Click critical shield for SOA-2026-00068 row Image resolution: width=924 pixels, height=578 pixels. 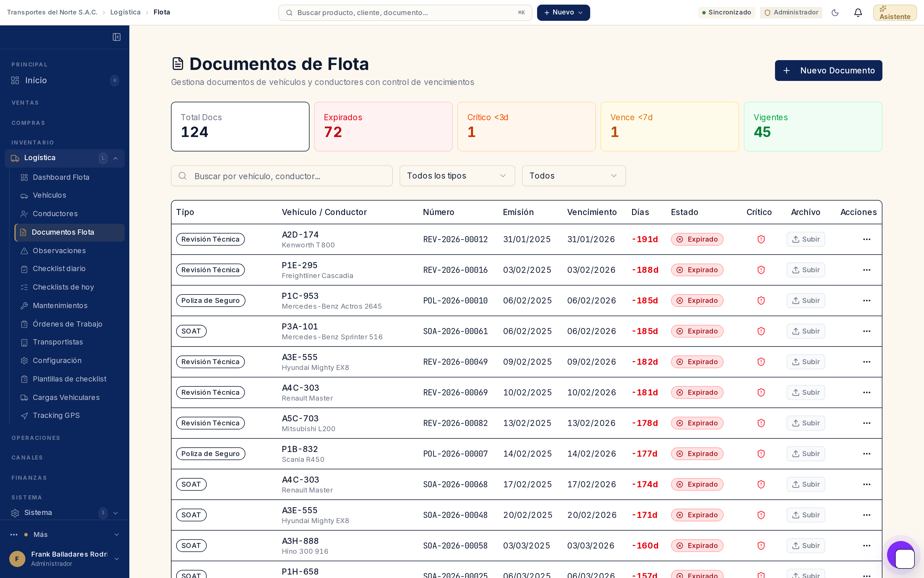click(x=761, y=484)
